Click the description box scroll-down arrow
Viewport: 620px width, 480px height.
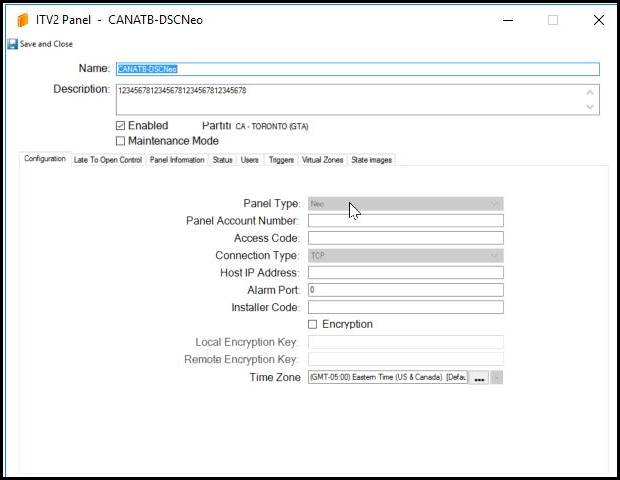(591, 106)
